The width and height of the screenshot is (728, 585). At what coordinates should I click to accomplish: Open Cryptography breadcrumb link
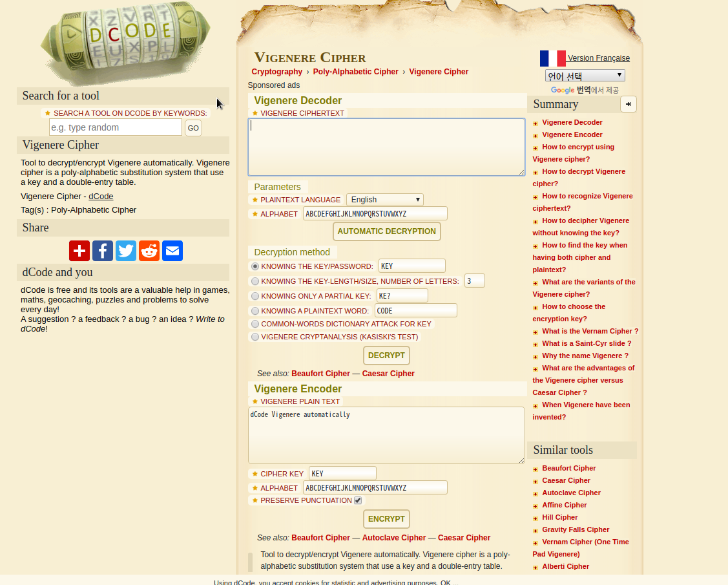[276, 72]
